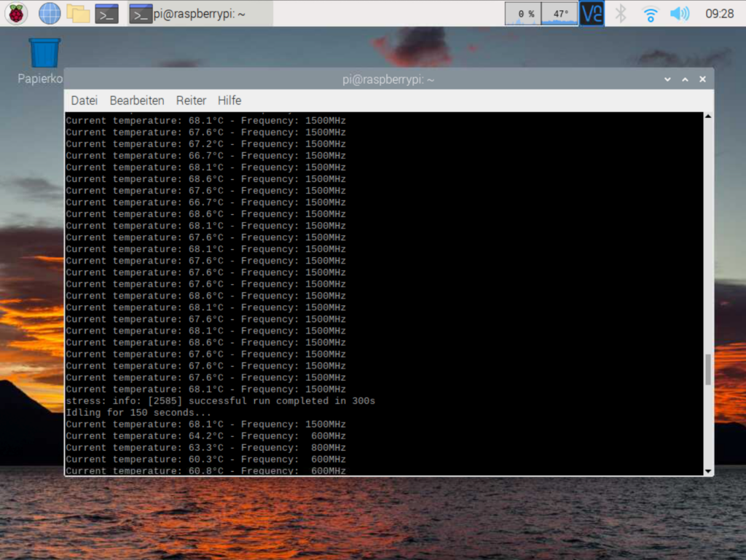Maximize the terminal window
The width and height of the screenshot is (746, 560).
pyautogui.click(x=685, y=79)
